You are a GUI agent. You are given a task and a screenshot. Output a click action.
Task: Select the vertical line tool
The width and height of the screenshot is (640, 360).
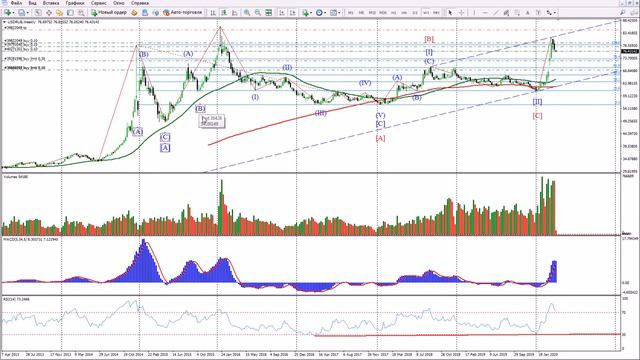pyautogui.click(x=474, y=13)
